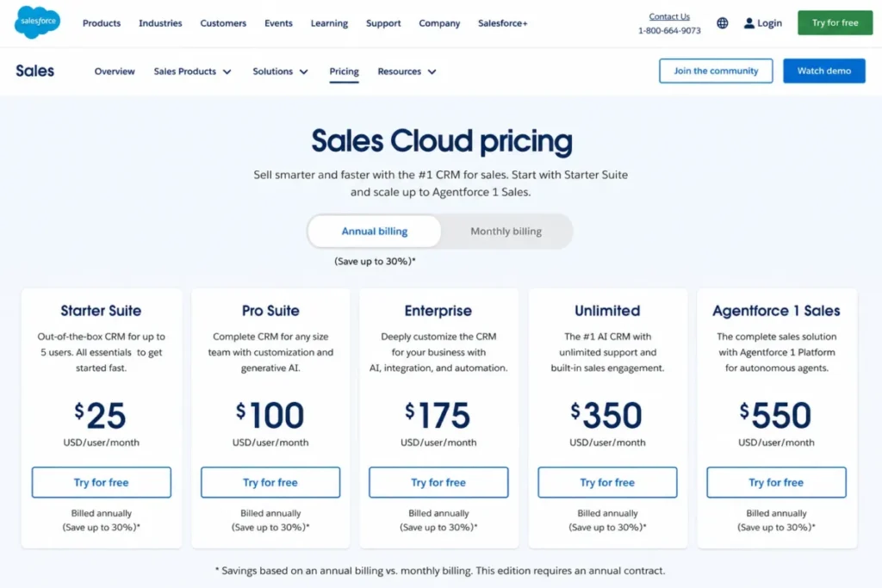Image resolution: width=882 pixels, height=588 pixels.
Task: Open the Industries menu
Action: (x=160, y=23)
